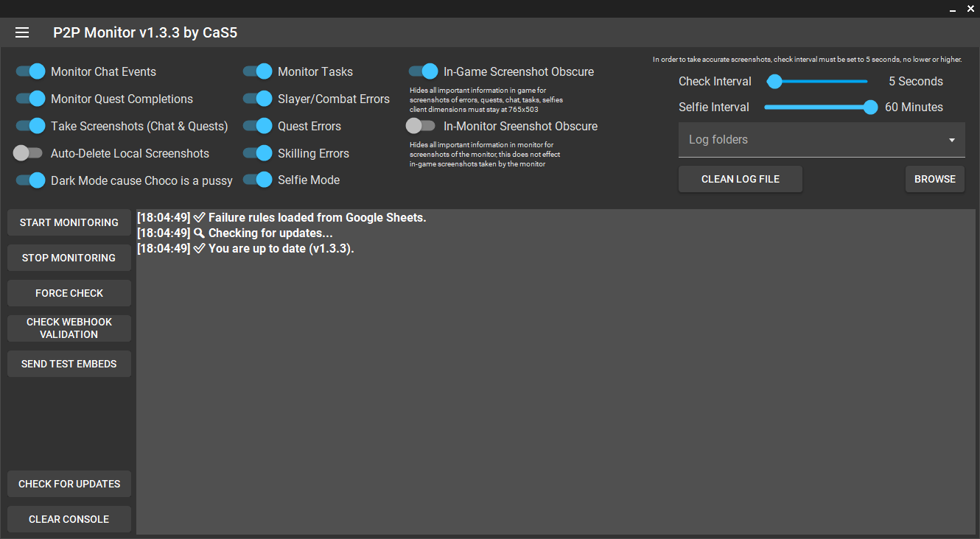980x539 pixels.
Task: Click checkmark icon before Failure rules loaded
Action: (199, 217)
